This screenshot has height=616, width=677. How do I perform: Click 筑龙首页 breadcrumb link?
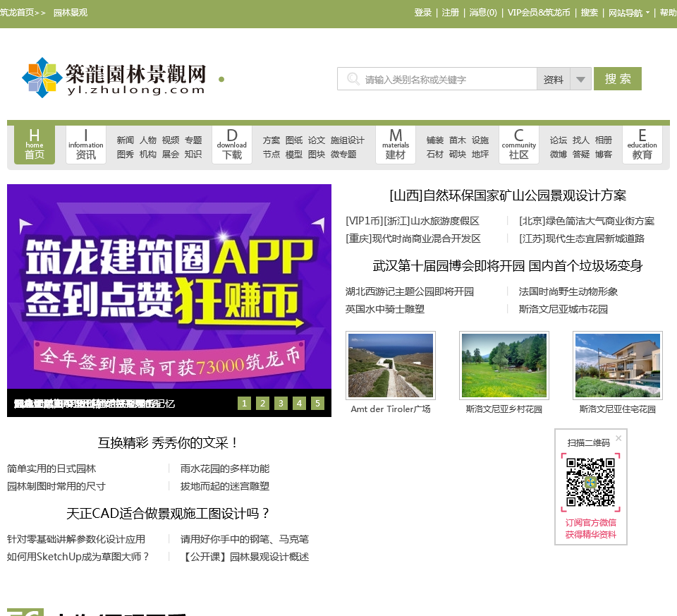[17, 13]
